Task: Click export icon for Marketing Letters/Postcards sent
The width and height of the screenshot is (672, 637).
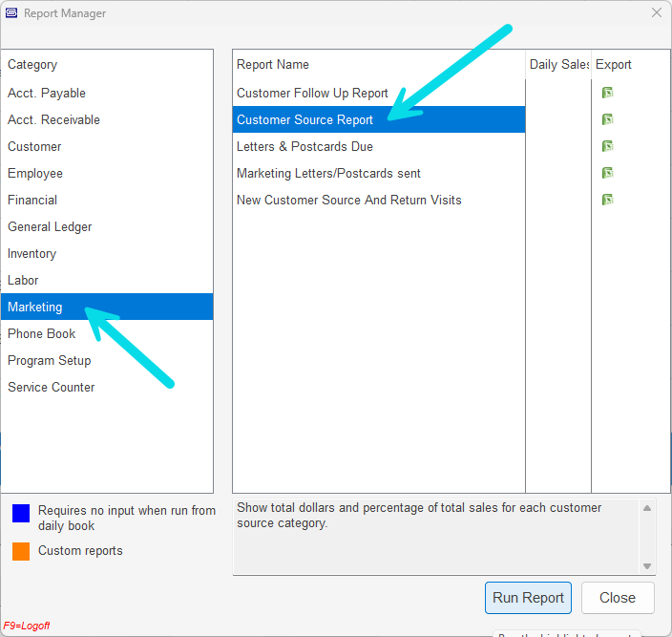Action: coord(607,173)
